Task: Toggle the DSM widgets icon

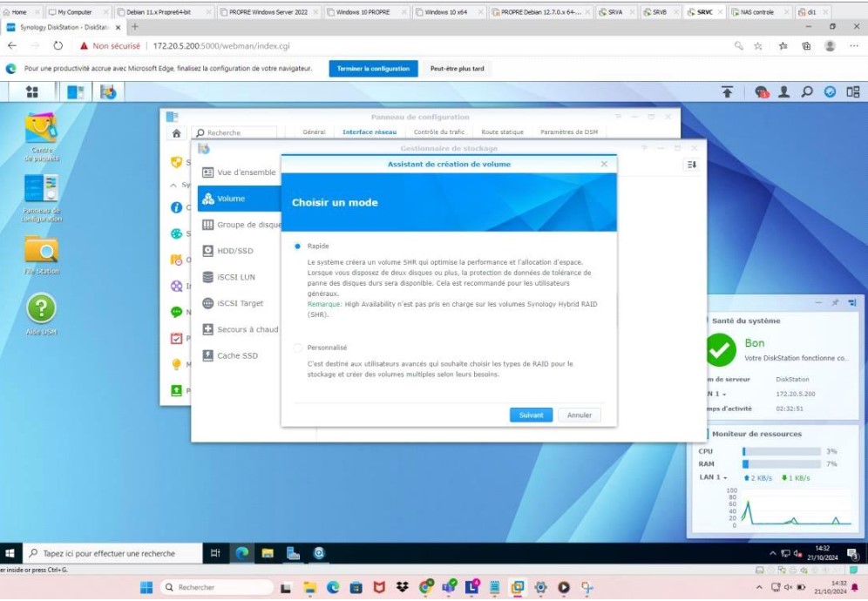Action: tap(830, 91)
